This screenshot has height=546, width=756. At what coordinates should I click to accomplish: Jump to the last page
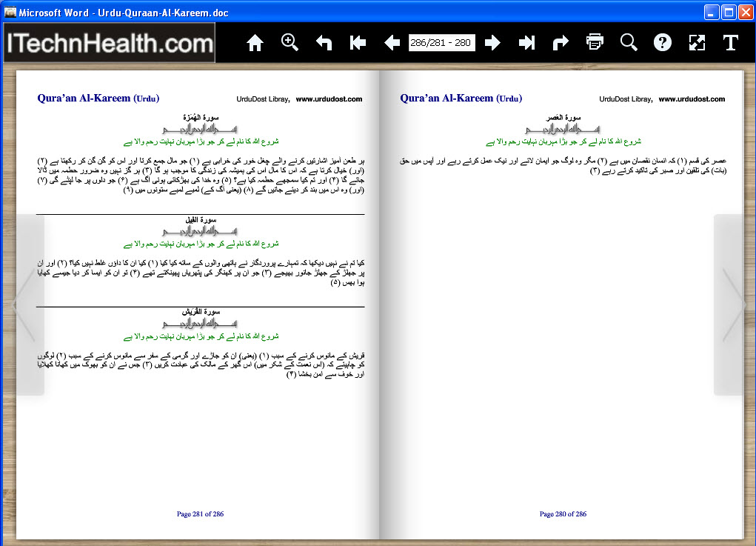(x=526, y=43)
